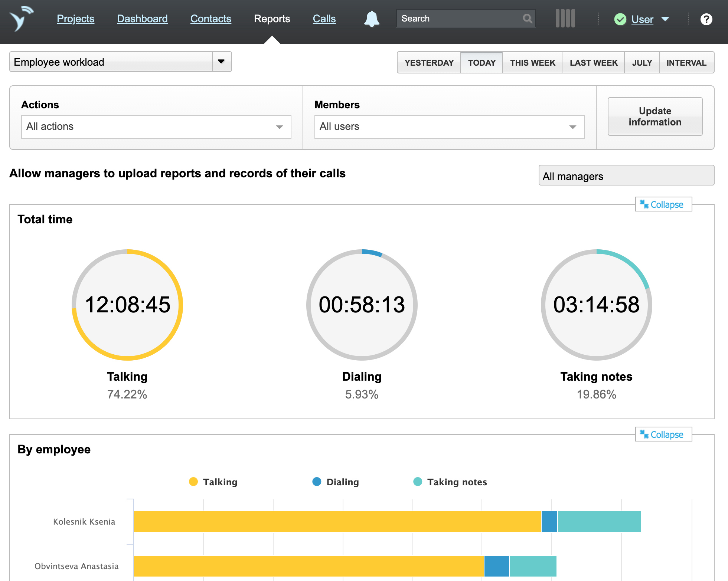
Task: Click the bird logo icon
Action: click(21, 19)
